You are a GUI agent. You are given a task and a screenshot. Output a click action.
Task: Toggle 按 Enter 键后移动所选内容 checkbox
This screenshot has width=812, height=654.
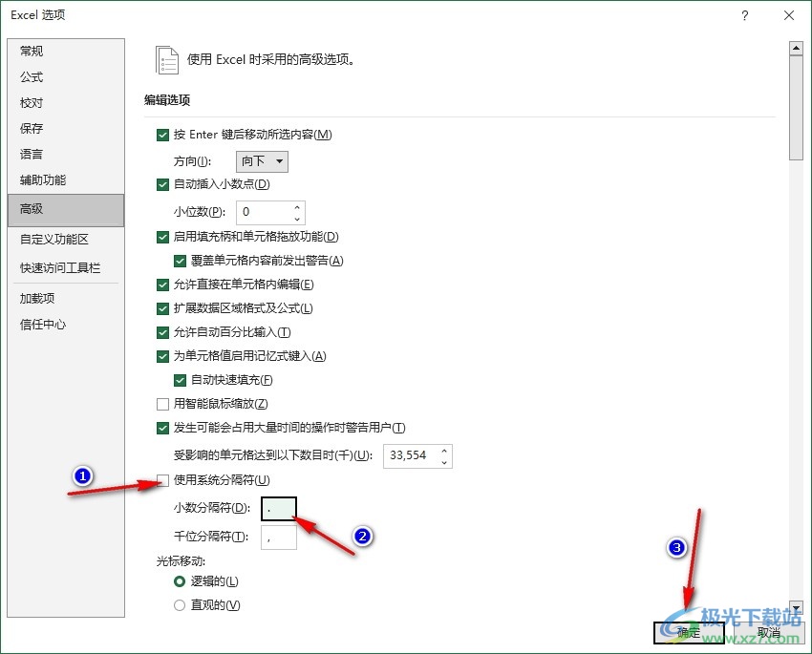(162, 135)
